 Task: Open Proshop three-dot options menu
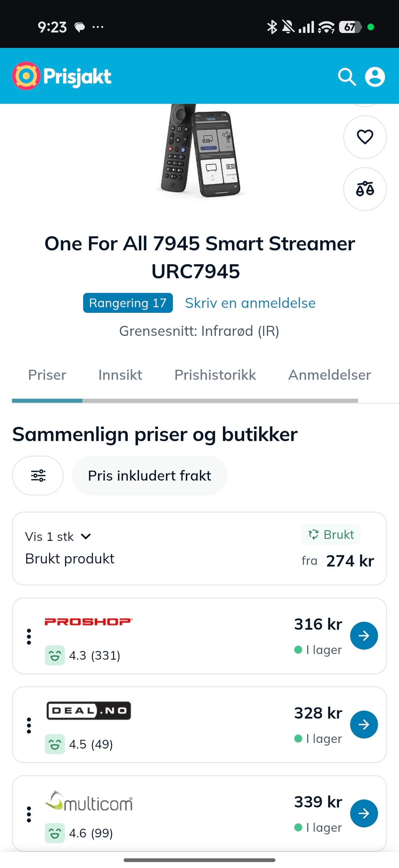point(29,636)
